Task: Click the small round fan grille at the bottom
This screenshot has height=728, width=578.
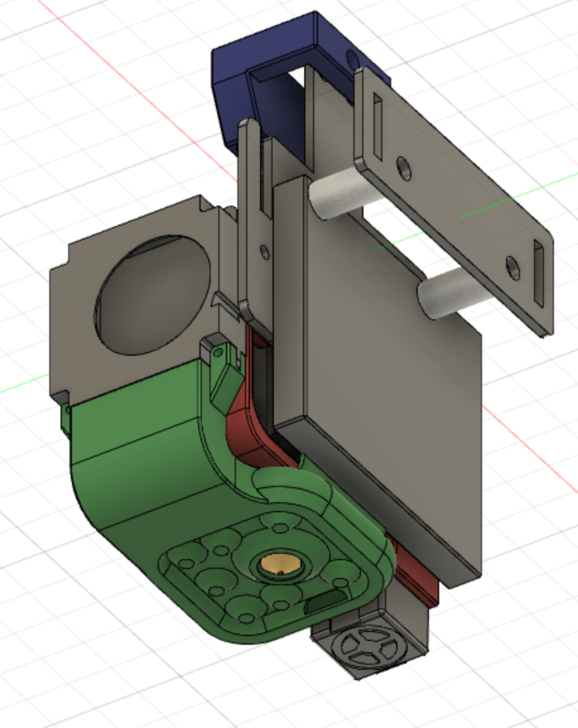Action: point(369,646)
